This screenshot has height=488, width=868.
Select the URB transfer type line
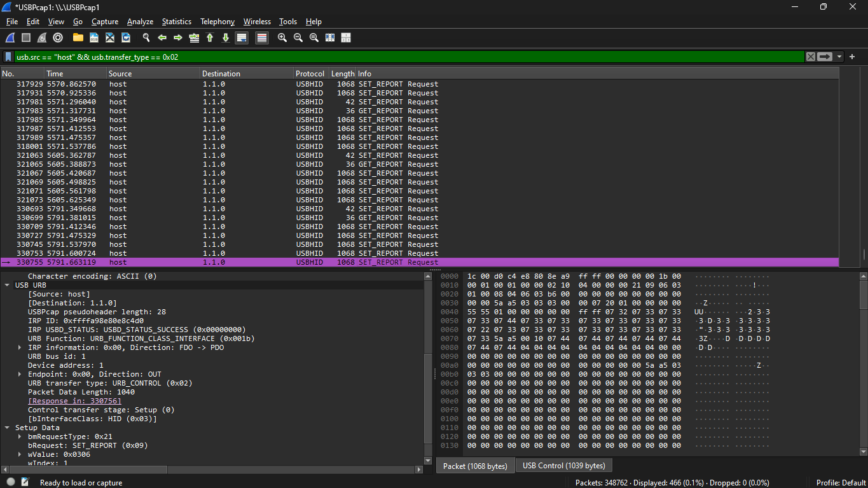110,383
